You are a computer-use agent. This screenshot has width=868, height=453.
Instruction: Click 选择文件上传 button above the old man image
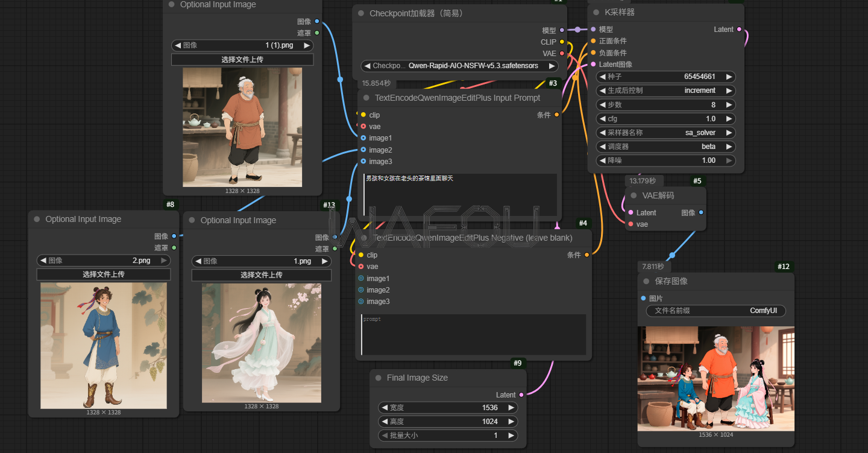tap(242, 60)
